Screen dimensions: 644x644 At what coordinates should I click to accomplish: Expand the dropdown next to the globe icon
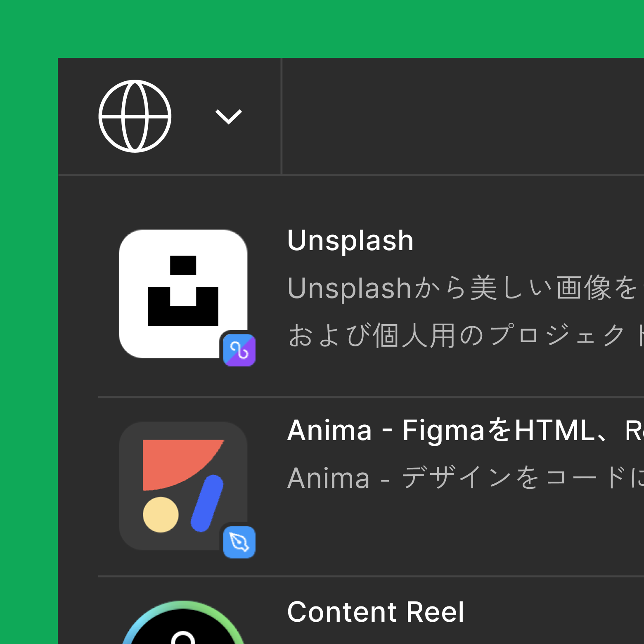[x=228, y=116]
